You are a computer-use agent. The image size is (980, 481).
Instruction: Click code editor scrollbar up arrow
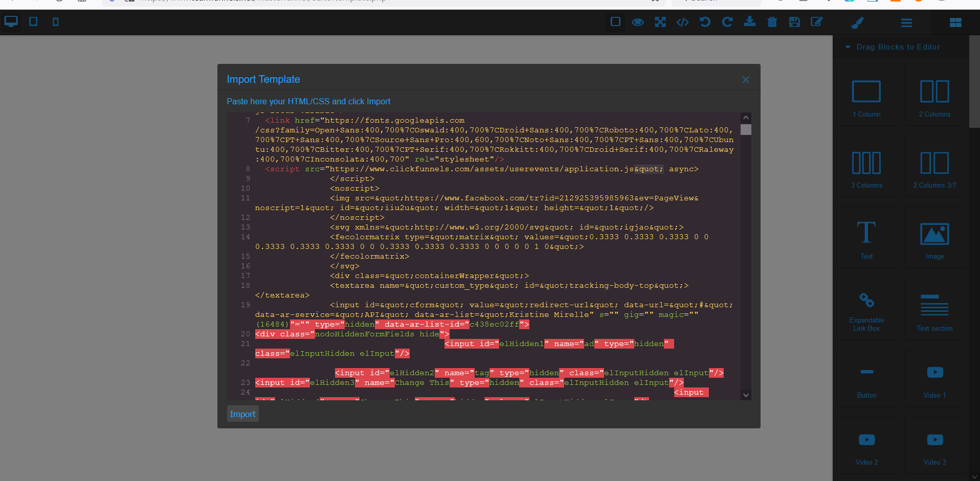746,117
